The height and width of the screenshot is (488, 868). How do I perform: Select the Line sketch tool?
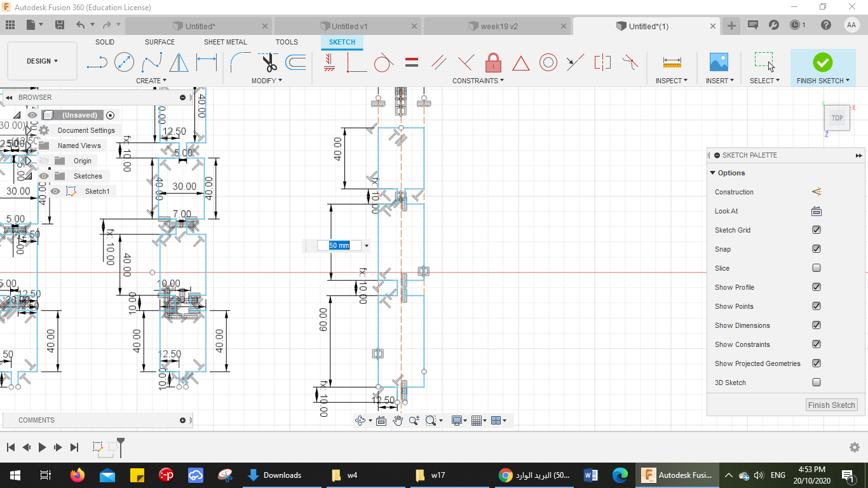click(x=97, y=62)
